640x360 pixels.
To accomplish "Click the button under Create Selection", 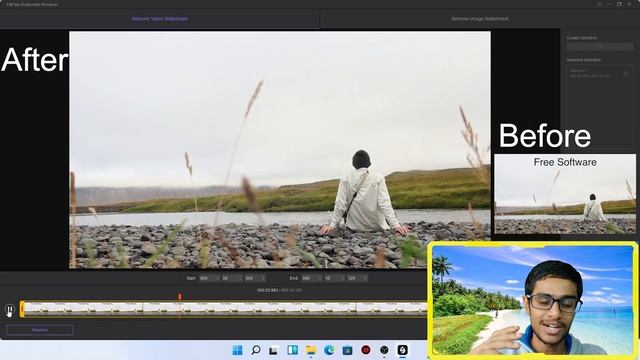I will (x=600, y=47).
